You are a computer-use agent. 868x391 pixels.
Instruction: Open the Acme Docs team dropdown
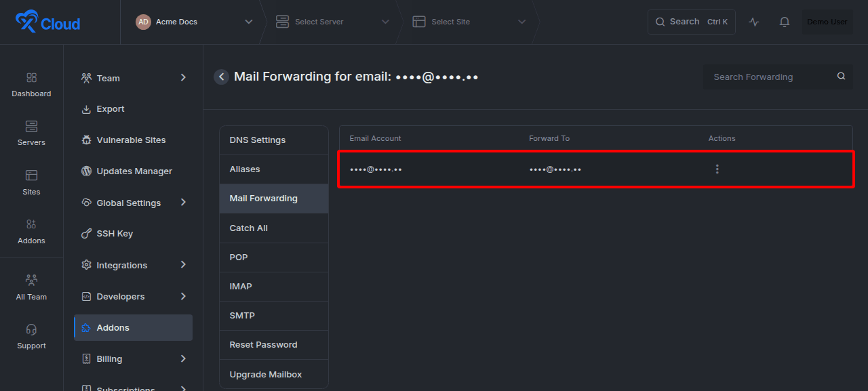(x=194, y=22)
